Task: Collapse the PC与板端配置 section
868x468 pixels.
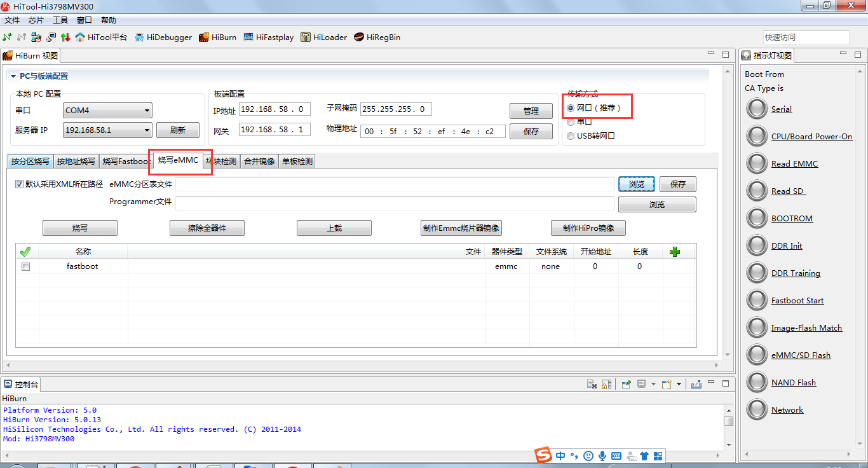Action: tap(13, 76)
